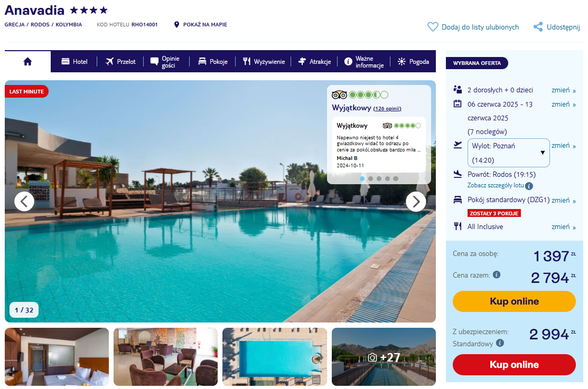Screen dimensions: 588x389
Task: Open the 126 opinii reviews link
Action: click(387, 109)
